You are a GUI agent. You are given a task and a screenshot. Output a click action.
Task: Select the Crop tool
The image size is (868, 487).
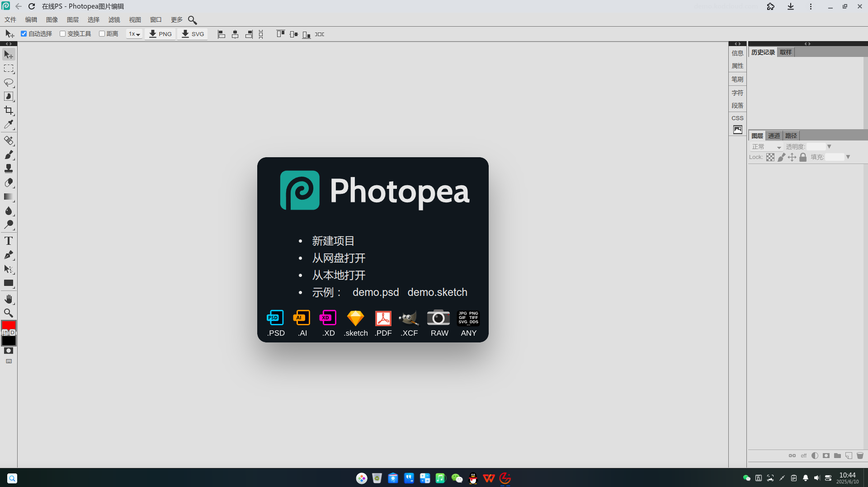(9, 111)
